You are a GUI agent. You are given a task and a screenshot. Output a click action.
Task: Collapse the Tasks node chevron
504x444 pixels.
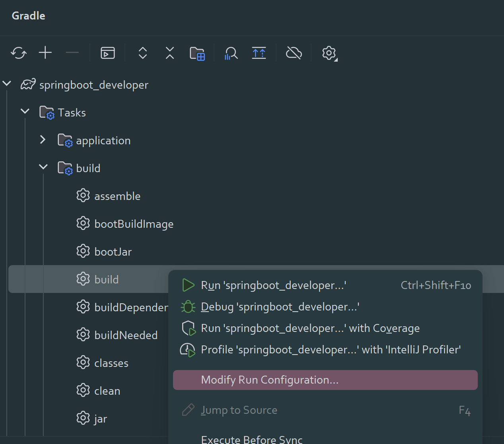25,111
